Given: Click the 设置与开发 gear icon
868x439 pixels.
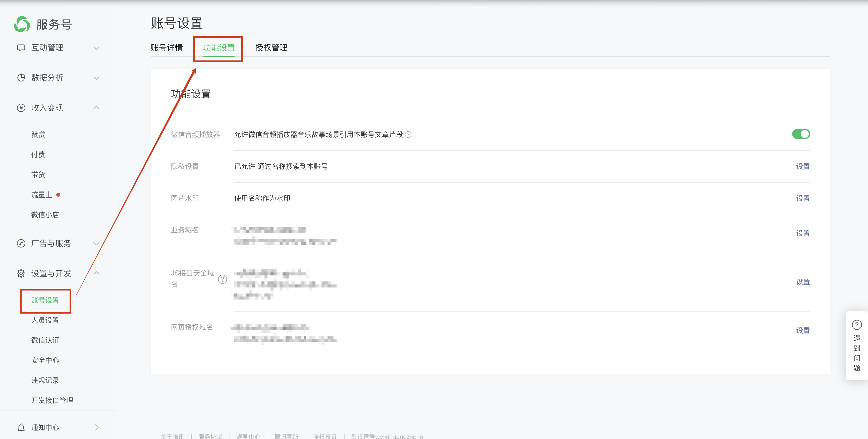Looking at the screenshot, I should (21, 273).
